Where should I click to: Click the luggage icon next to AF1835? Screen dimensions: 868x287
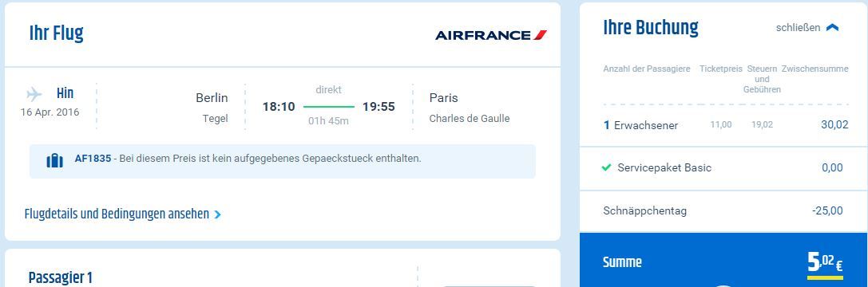(55, 160)
